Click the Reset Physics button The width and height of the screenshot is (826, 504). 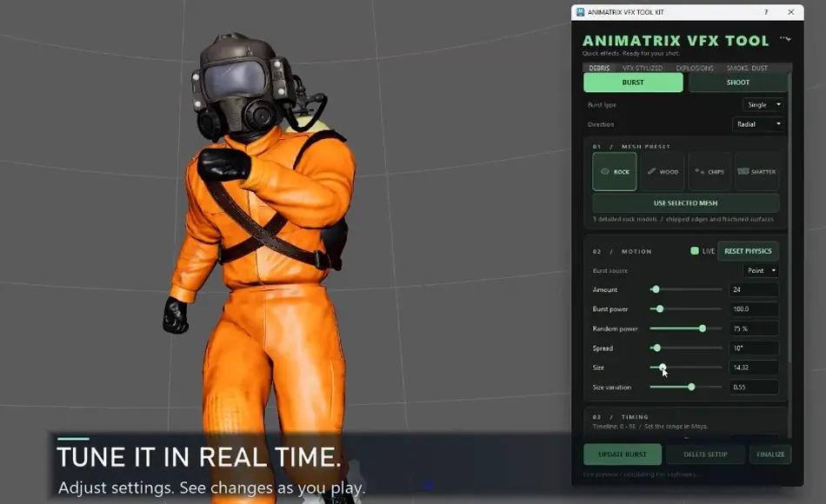coord(748,251)
